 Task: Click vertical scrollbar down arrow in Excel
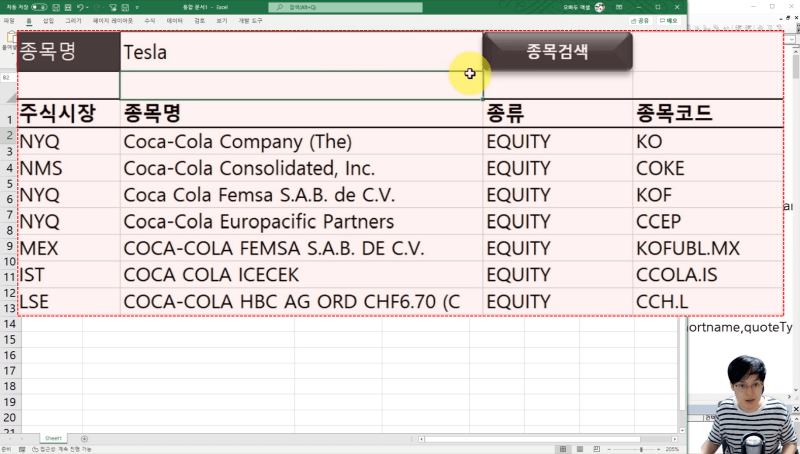682,431
